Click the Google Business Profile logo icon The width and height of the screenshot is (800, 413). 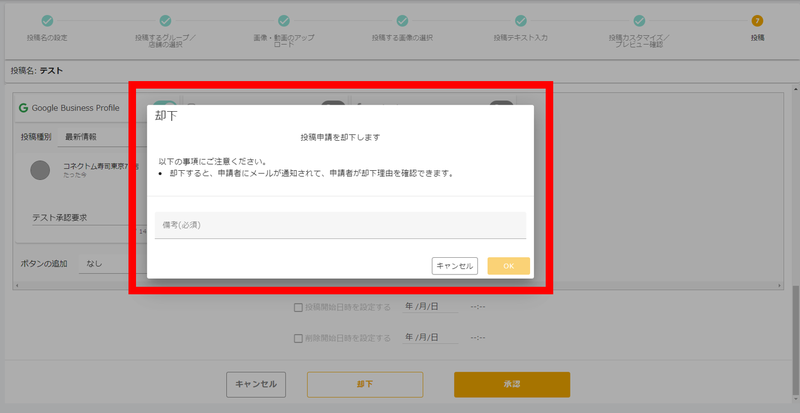pos(23,106)
